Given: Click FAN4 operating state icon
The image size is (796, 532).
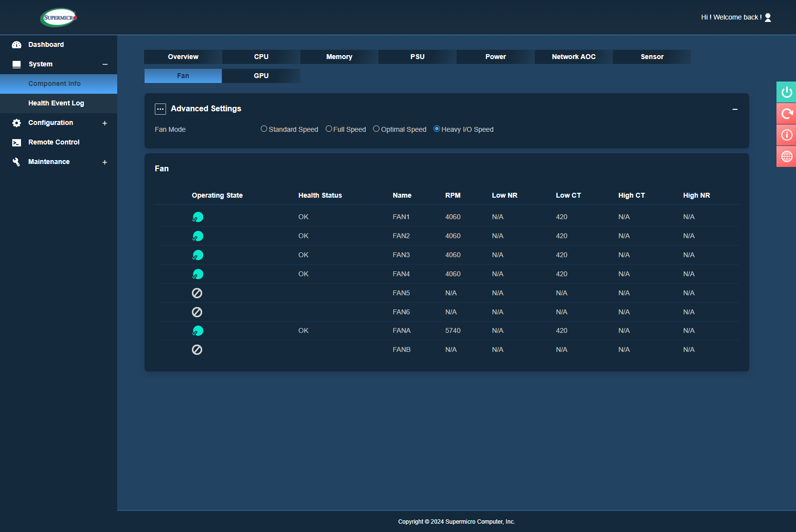Looking at the screenshot, I should coord(198,274).
